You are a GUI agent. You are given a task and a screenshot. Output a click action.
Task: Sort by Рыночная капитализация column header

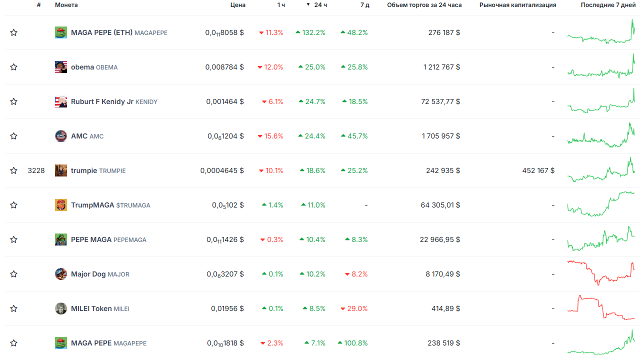tap(518, 5)
